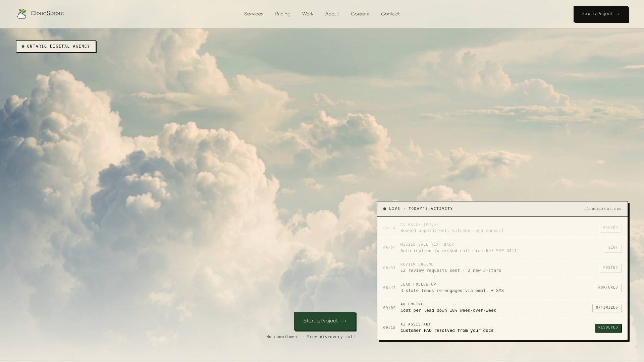Screen dimensions: 644x362
Task: Open the Contact nav link
Action: 390,14
